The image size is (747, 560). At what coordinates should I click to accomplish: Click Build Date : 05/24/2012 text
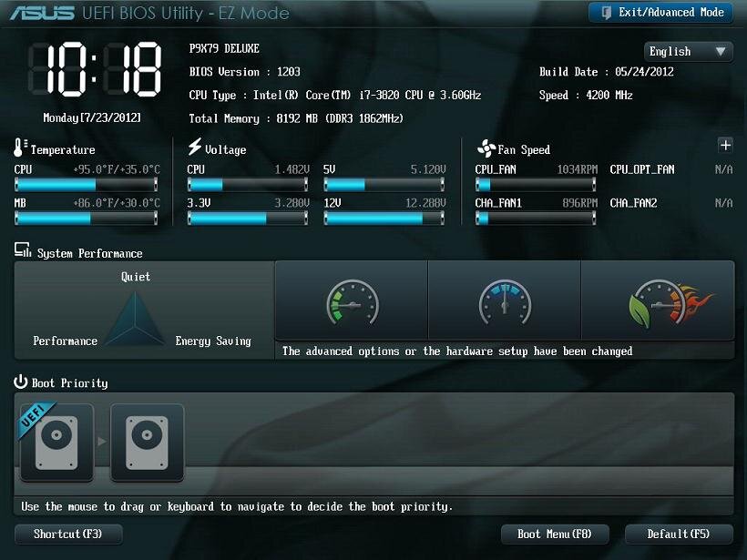point(607,72)
